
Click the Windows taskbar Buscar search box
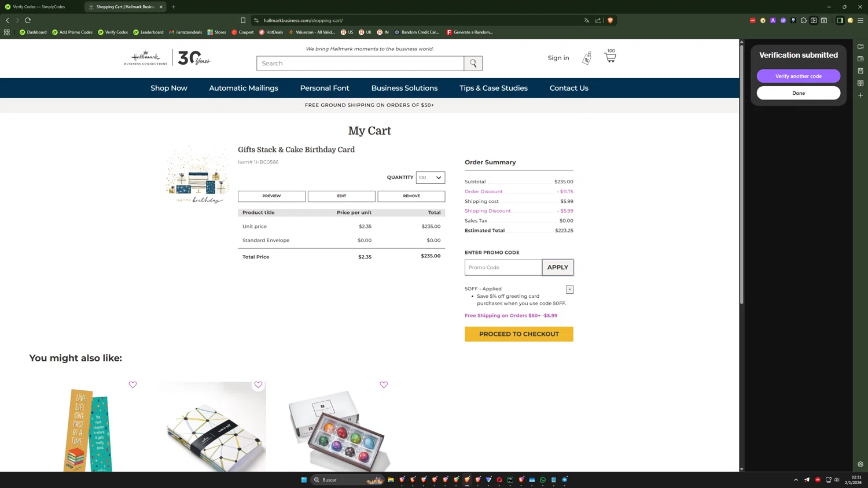(348, 480)
